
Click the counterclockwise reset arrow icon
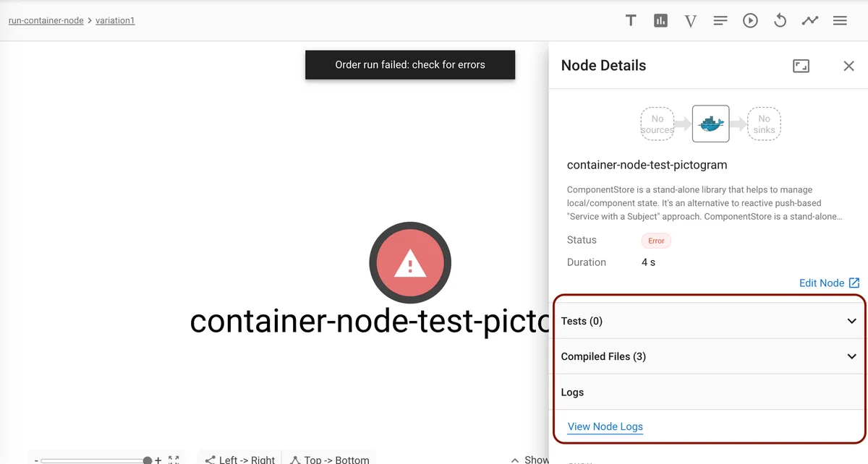780,20
